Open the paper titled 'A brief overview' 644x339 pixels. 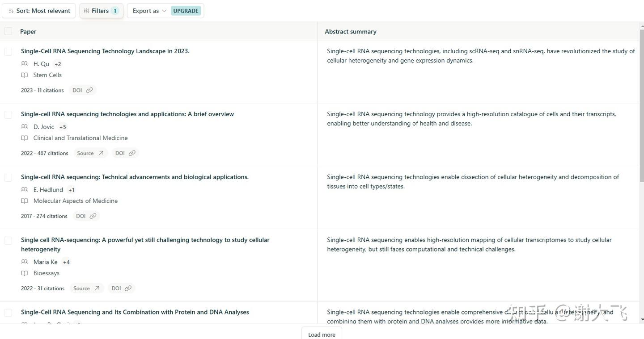tap(127, 114)
